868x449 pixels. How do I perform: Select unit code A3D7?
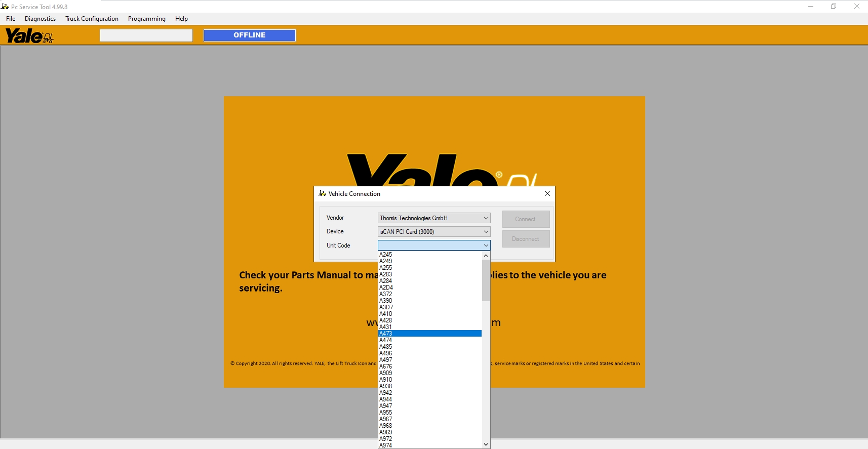(x=430, y=307)
